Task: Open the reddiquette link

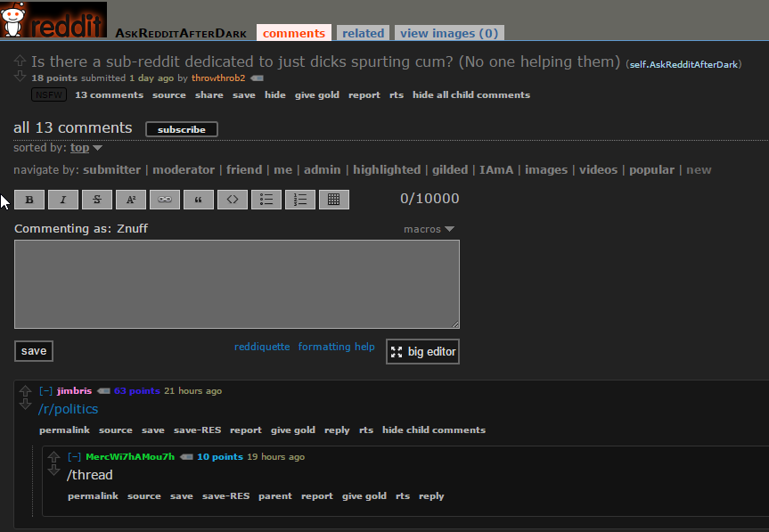Action: coord(262,347)
